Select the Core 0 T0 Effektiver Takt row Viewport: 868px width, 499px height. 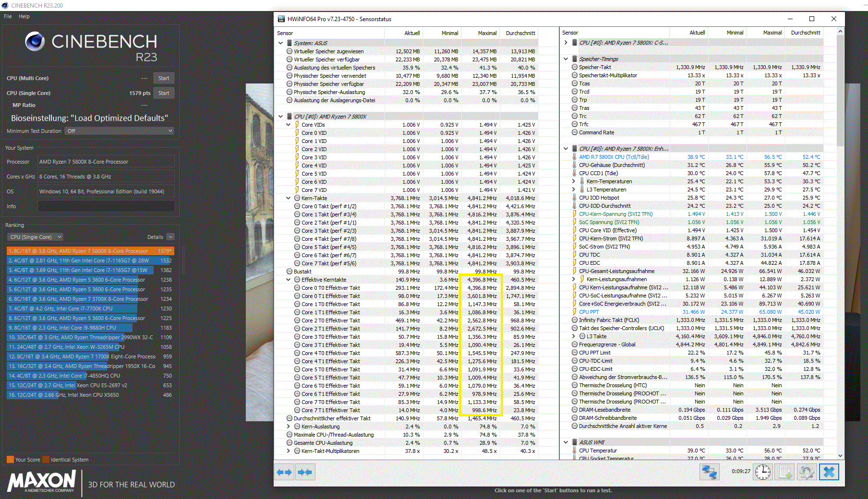tap(406, 288)
